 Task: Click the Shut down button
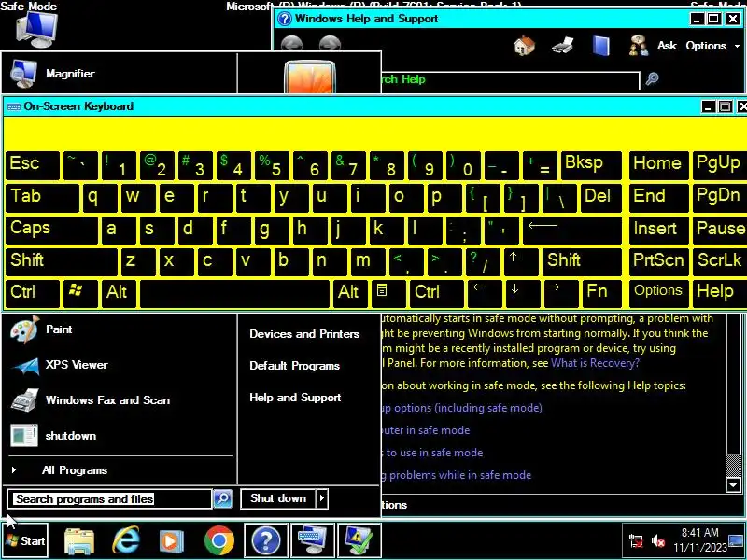(277, 498)
